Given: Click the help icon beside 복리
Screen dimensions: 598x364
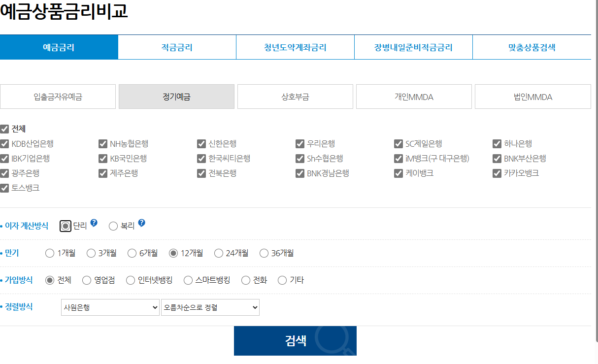Looking at the screenshot, I should (141, 222).
